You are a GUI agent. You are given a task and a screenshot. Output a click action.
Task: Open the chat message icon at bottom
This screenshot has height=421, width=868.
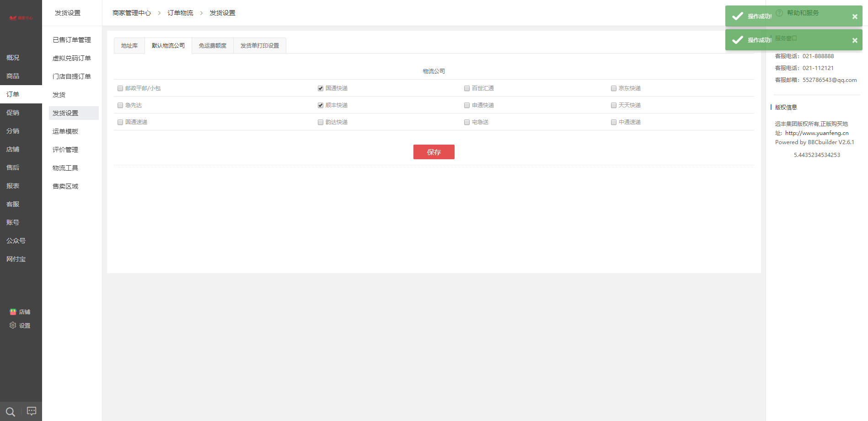point(32,411)
